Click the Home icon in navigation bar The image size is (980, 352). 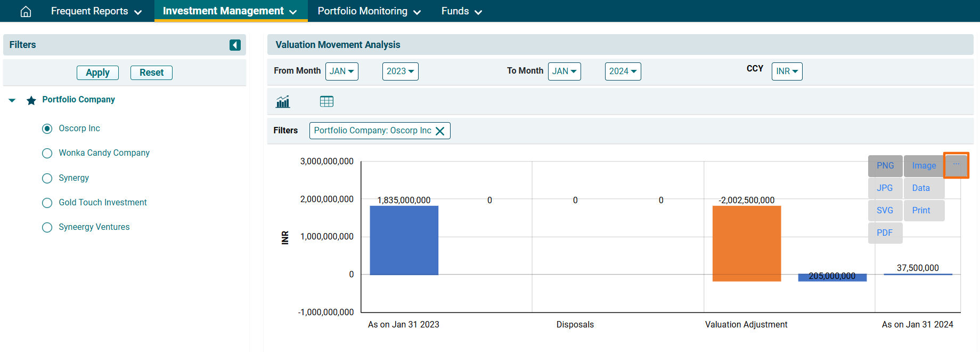[x=26, y=11]
